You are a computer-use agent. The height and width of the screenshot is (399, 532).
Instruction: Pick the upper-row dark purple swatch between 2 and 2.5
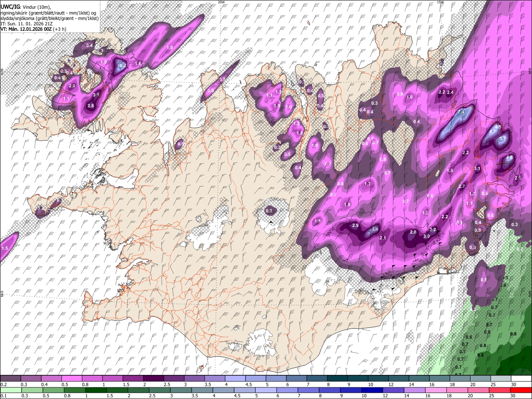pyautogui.click(x=153, y=379)
